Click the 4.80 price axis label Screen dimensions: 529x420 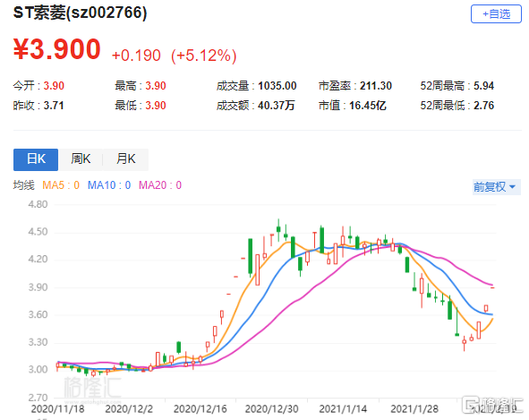click(38, 204)
